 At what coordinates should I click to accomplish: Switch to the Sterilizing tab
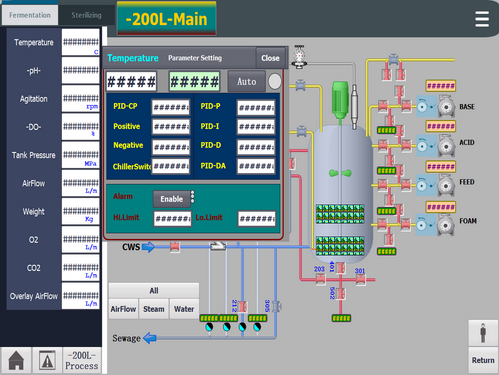tap(86, 15)
